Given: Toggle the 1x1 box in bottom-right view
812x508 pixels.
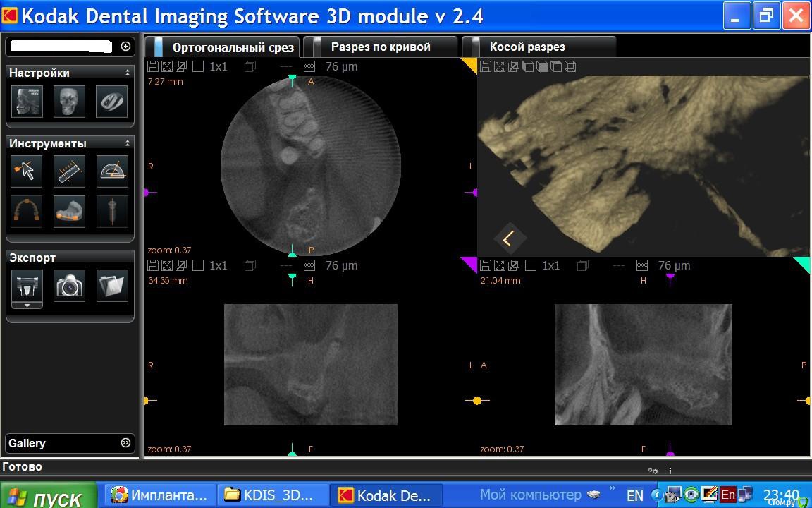Looking at the screenshot, I should [531, 266].
